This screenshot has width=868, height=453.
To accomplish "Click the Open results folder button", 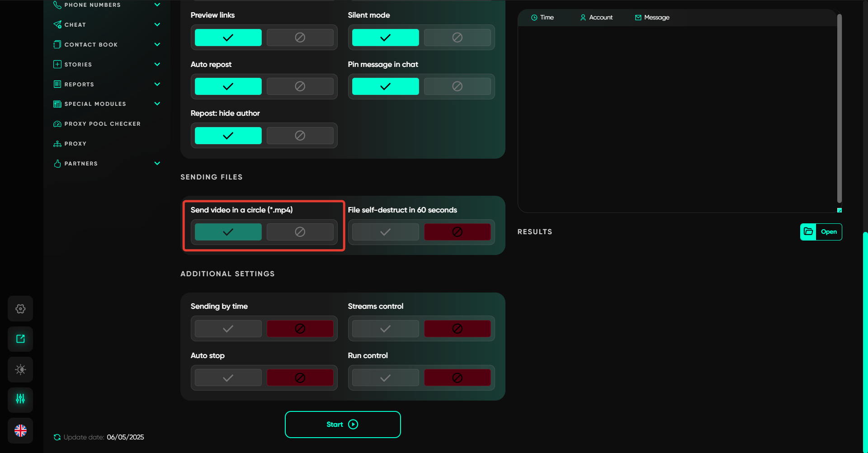I will point(821,232).
